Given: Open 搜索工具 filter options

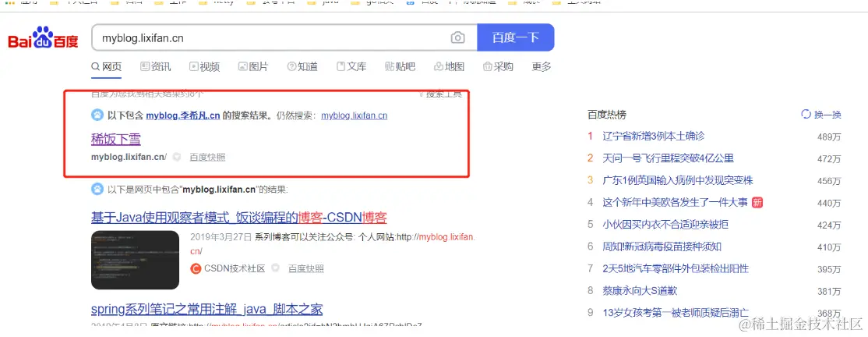Looking at the screenshot, I should 441,94.
